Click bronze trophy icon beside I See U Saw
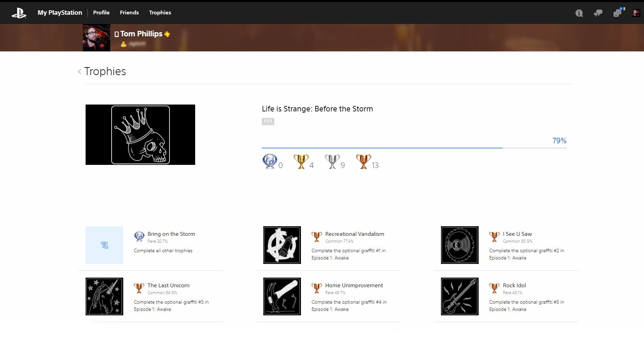Viewport: 644px width, 364px height. click(494, 236)
